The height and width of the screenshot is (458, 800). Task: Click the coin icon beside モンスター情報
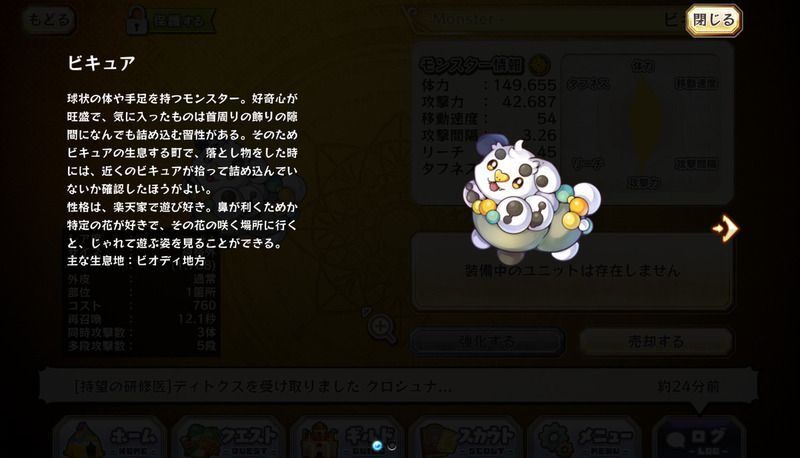539,65
